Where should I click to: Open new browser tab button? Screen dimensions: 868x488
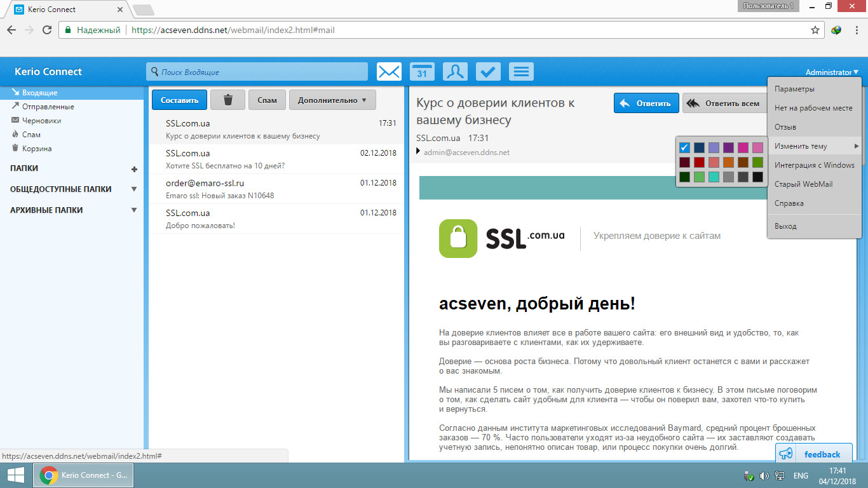point(143,10)
